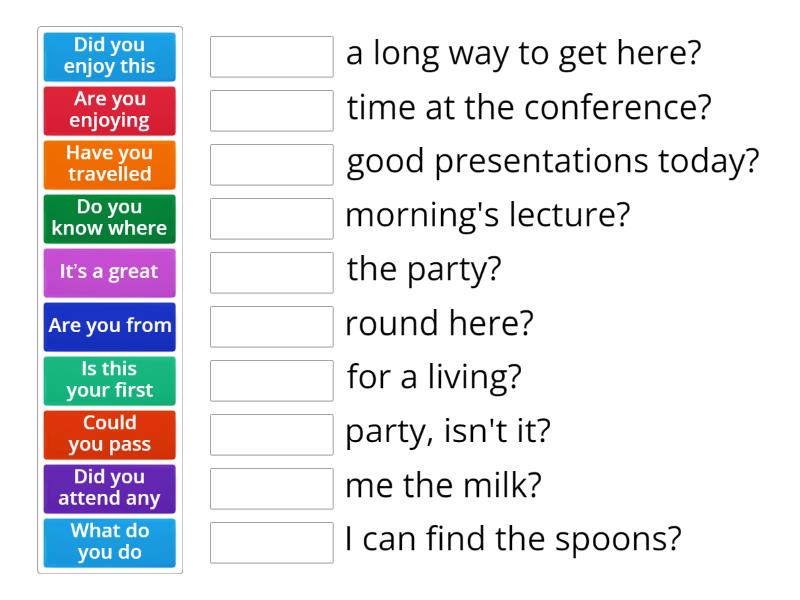This screenshot has height=600, width=800.
Task: Click drop slot before 'I can find the spoons?'
Action: [272, 543]
